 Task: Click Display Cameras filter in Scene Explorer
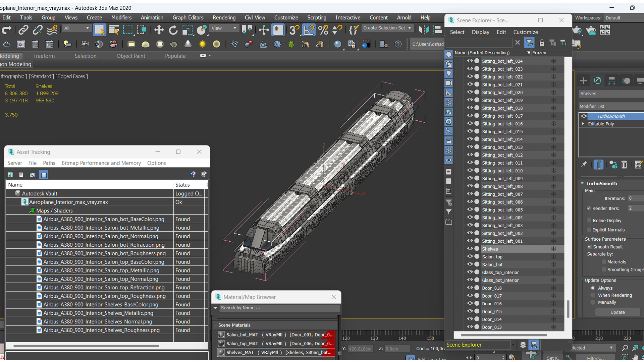(448, 83)
